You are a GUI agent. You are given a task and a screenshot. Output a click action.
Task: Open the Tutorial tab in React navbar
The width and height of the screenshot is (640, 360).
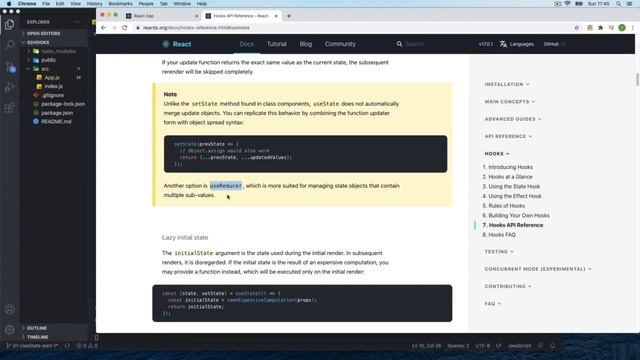[x=277, y=44]
